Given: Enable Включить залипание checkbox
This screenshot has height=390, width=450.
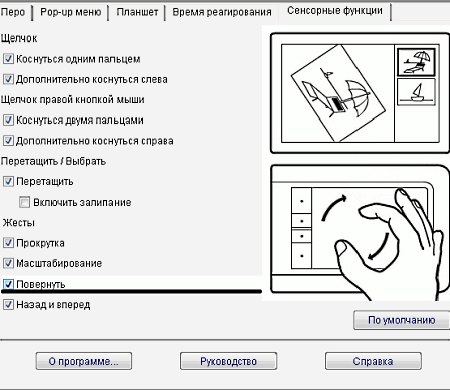Looking at the screenshot, I should click(24, 202).
